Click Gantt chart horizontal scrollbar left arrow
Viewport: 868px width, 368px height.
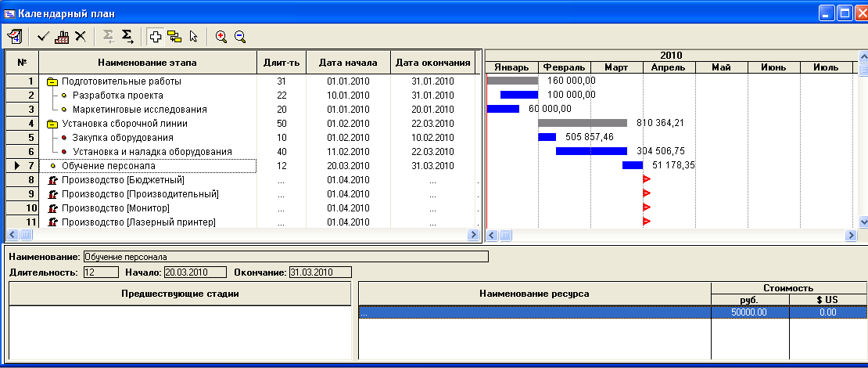tap(492, 236)
